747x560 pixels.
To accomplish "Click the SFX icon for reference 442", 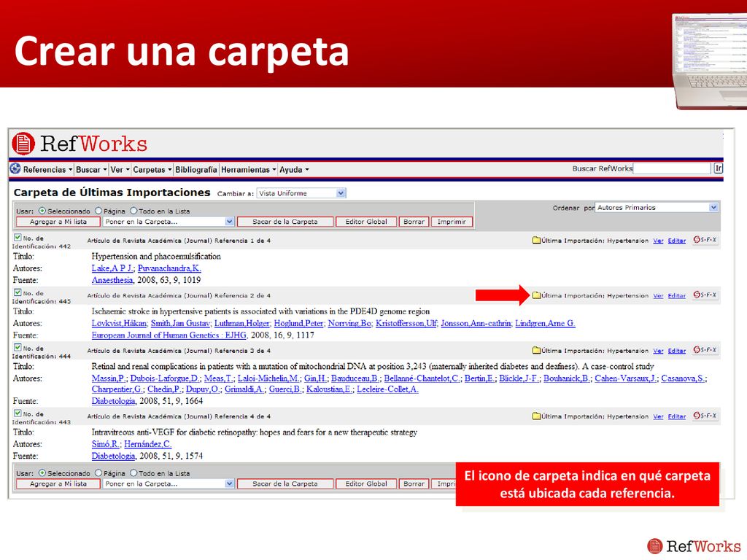I will 705,239.
